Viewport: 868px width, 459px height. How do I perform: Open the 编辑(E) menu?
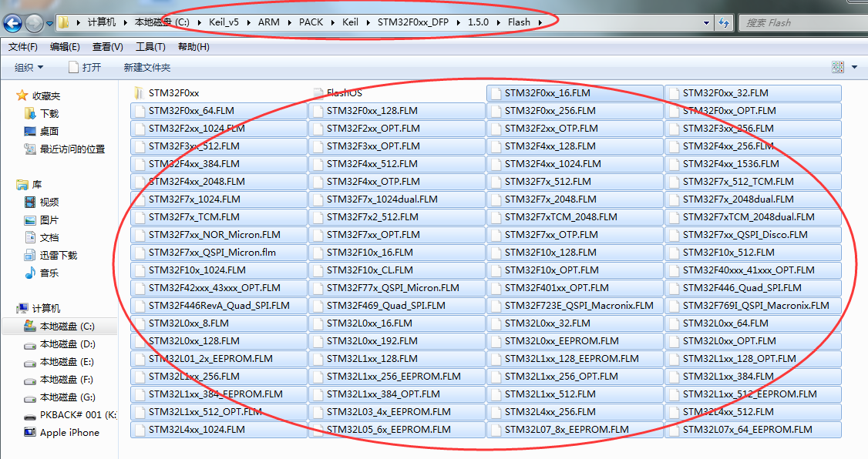[65, 46]
